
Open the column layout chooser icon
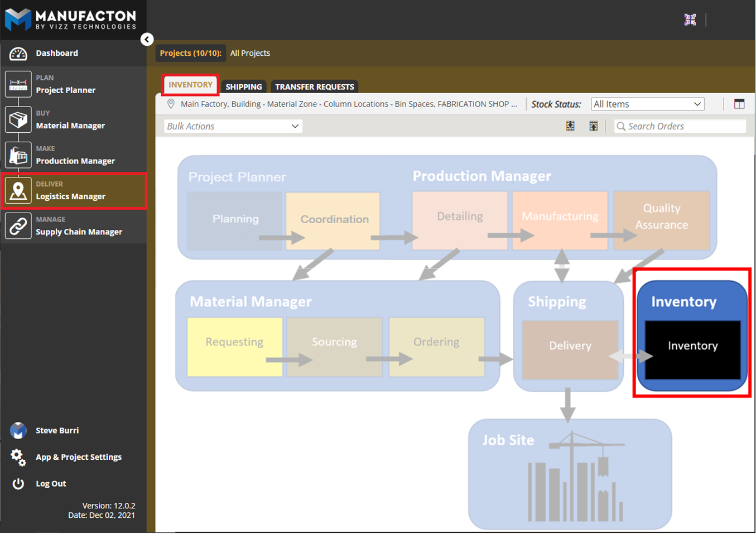pos(739,104)
